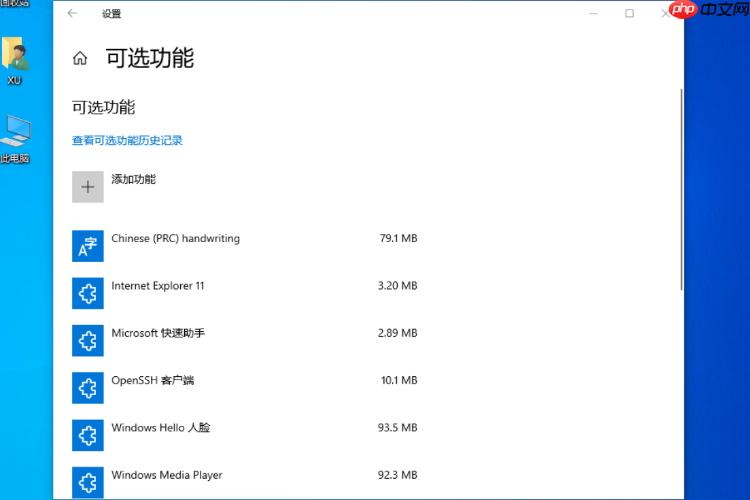Click the 添加功能 label
This screenshot has width=750, height=500.
pyautogui.click(x=133, y=179)
